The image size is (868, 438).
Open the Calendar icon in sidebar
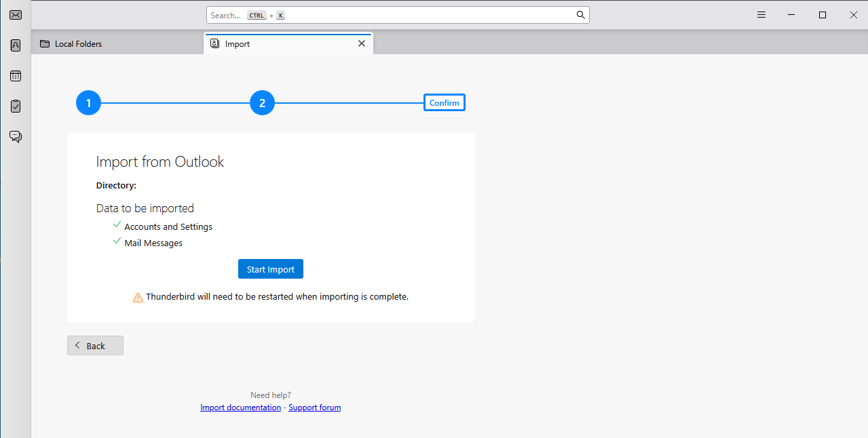pos(16,76)
